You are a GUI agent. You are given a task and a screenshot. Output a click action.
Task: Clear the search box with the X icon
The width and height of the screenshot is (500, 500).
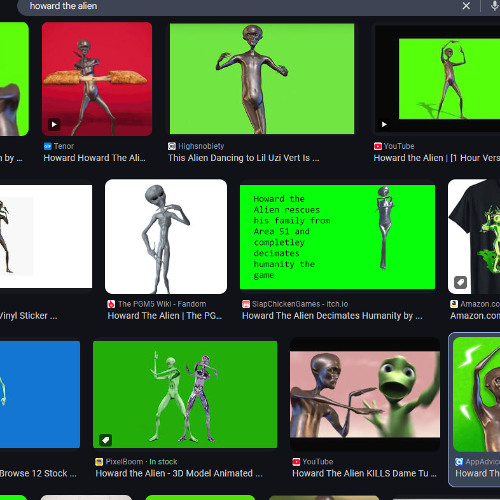(x=466, y=6)
